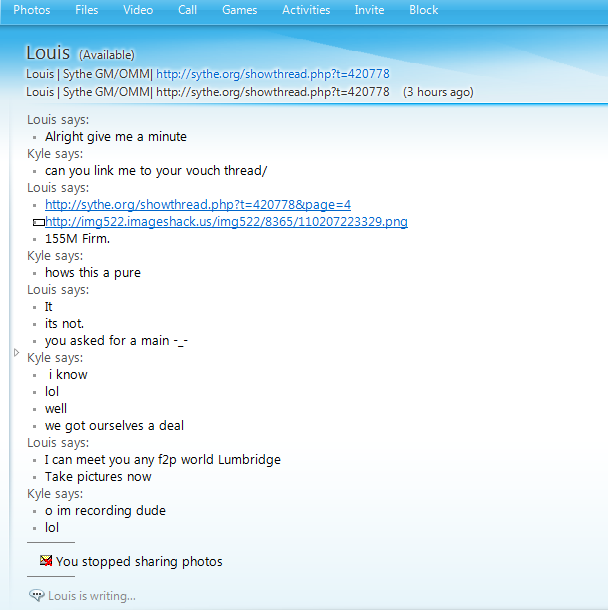Select the message "155M Firm."
608x610 pixels.
(x=77, y=238)
